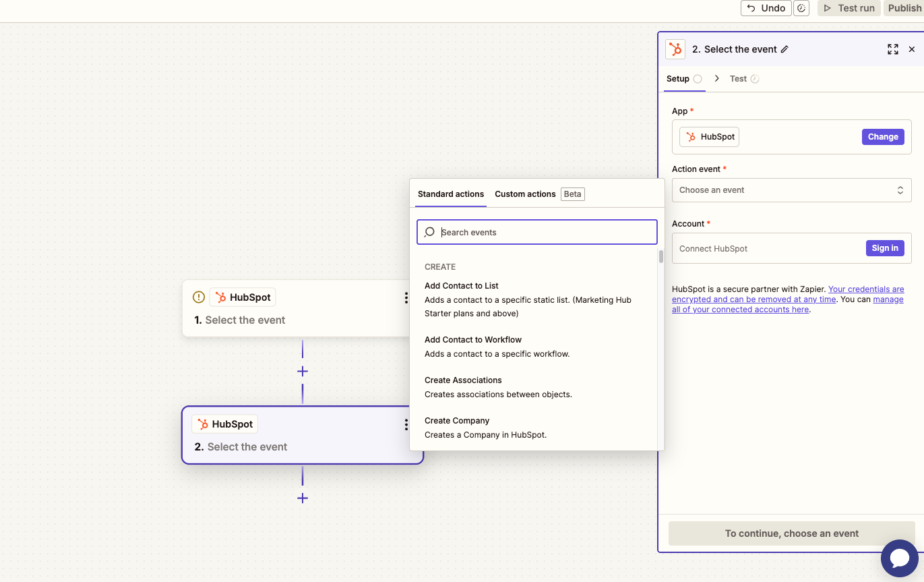Click the Change app button
The height and width of the screenshot is (582, 924).
[x=882, y=137]
